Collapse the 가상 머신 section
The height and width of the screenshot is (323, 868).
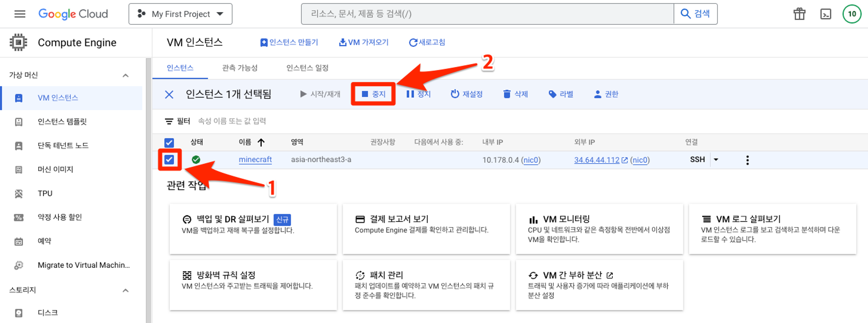click(x=125, y=76)
